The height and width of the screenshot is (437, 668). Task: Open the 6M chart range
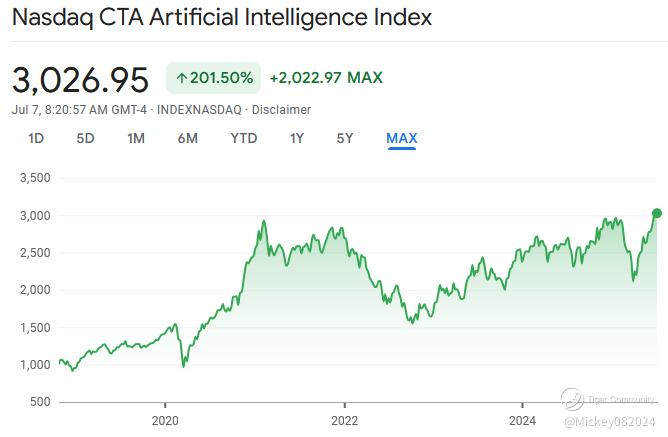[187, 138]
